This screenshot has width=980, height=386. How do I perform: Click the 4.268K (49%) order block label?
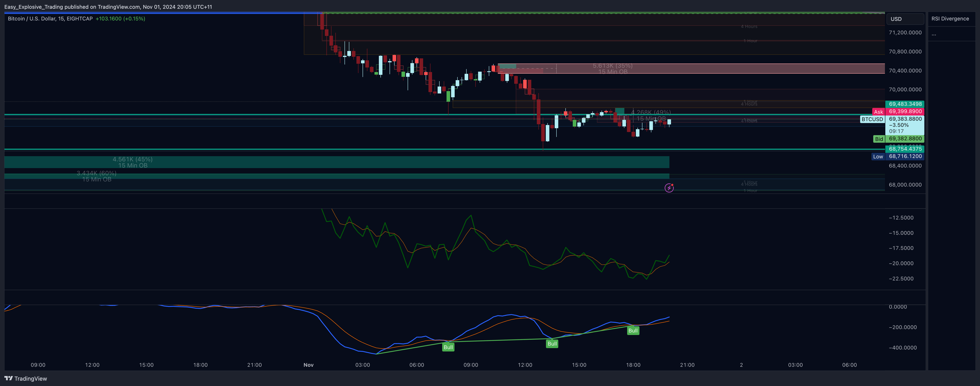tap(651, 112)
